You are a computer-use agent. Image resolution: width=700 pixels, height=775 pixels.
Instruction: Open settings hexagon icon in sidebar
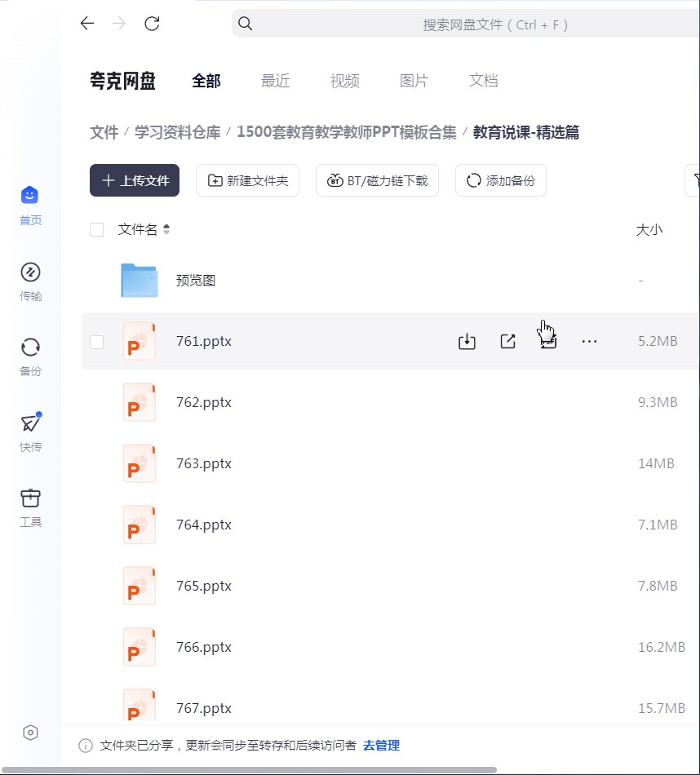[x=30, y=733]
